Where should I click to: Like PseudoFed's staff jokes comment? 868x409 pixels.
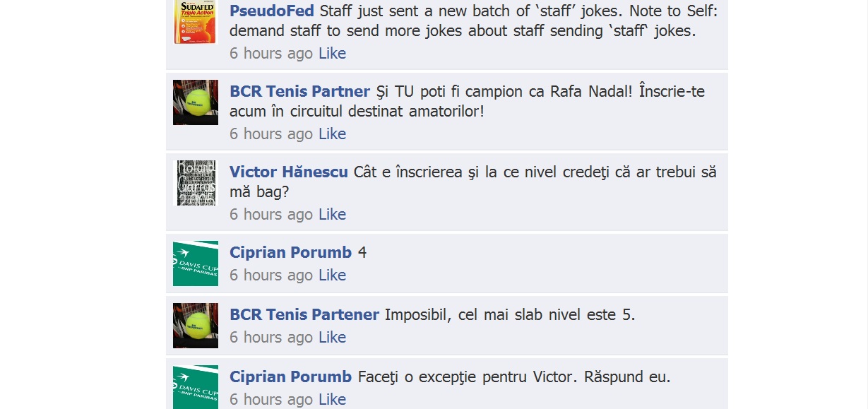332,54
